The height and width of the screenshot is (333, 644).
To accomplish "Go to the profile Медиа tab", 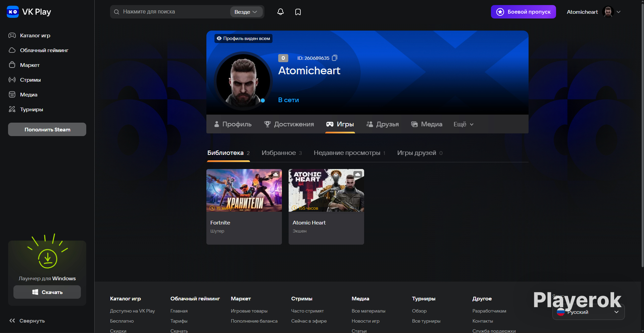I will (427, 124).
